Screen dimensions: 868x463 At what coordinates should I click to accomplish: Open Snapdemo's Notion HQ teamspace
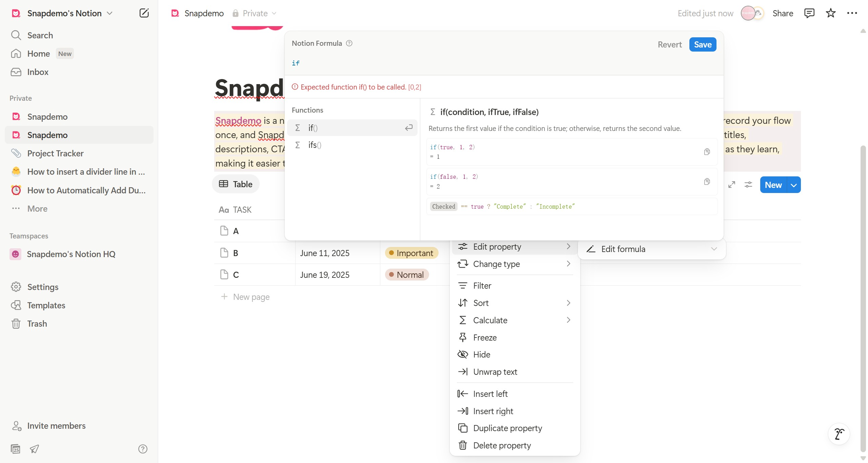coord(79,254)
